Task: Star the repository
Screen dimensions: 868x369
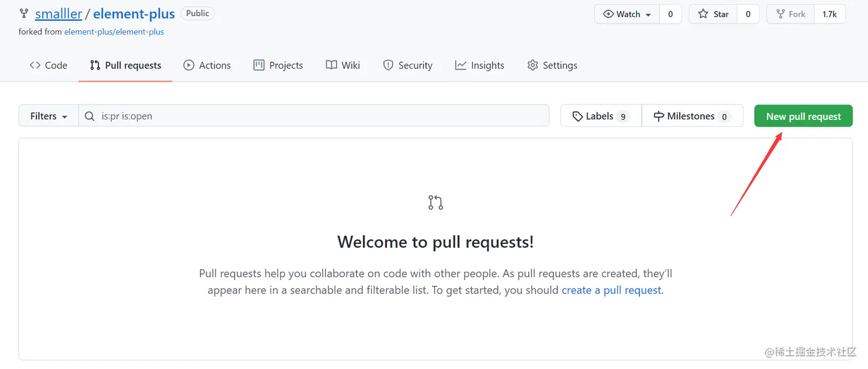Action: click(x=713, y=14)
